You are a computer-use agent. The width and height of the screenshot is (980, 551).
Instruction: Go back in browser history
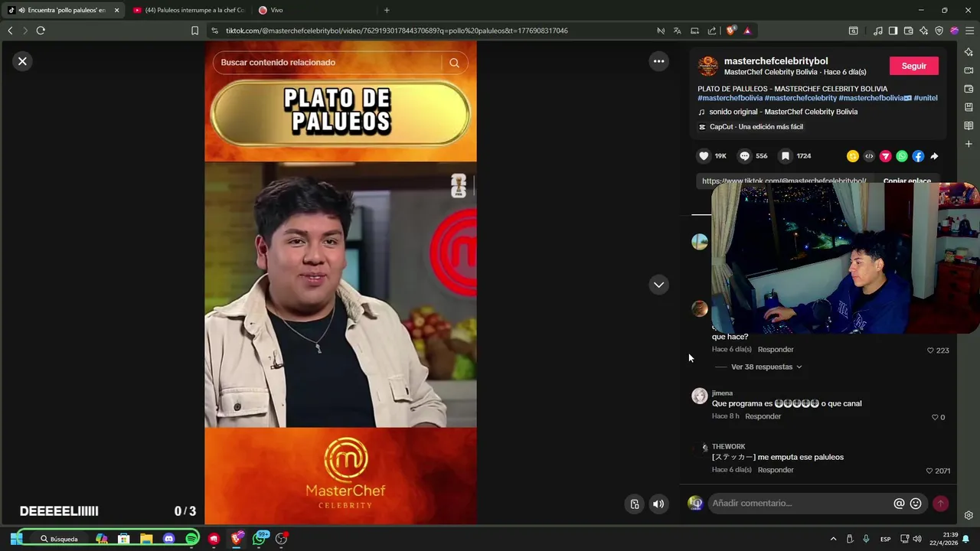[x=10, y=31]
